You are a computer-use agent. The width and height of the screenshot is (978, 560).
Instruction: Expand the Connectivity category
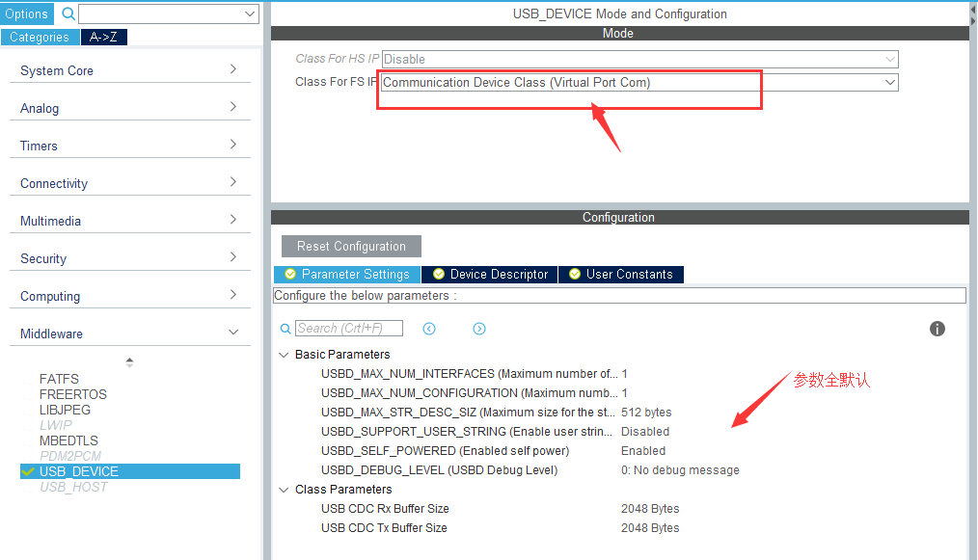(x=130, y=183)
